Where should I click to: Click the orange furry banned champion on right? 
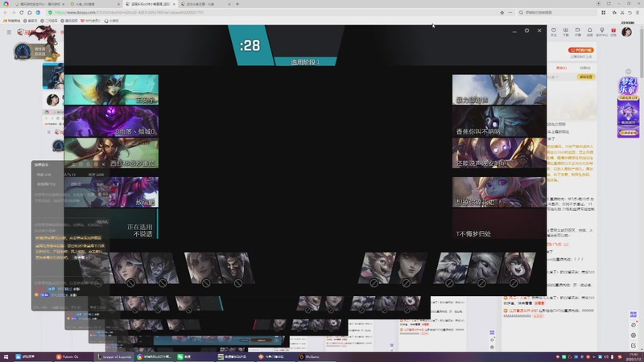coord(376,268)
